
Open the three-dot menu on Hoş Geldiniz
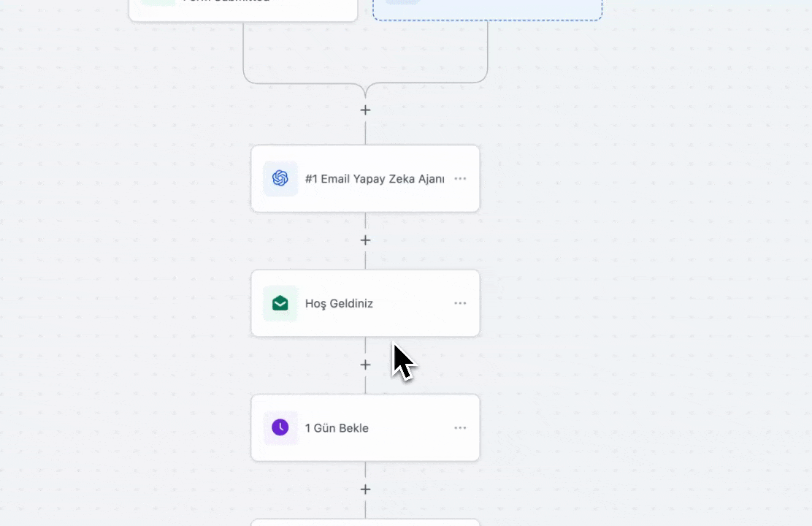point(460,303)
